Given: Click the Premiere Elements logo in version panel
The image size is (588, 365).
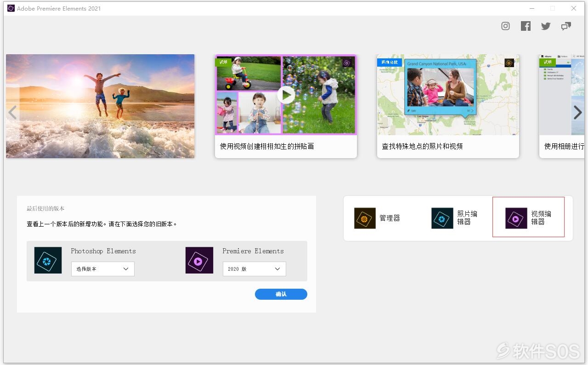Looking at the screenshot, I should click(x=199, y=260).
